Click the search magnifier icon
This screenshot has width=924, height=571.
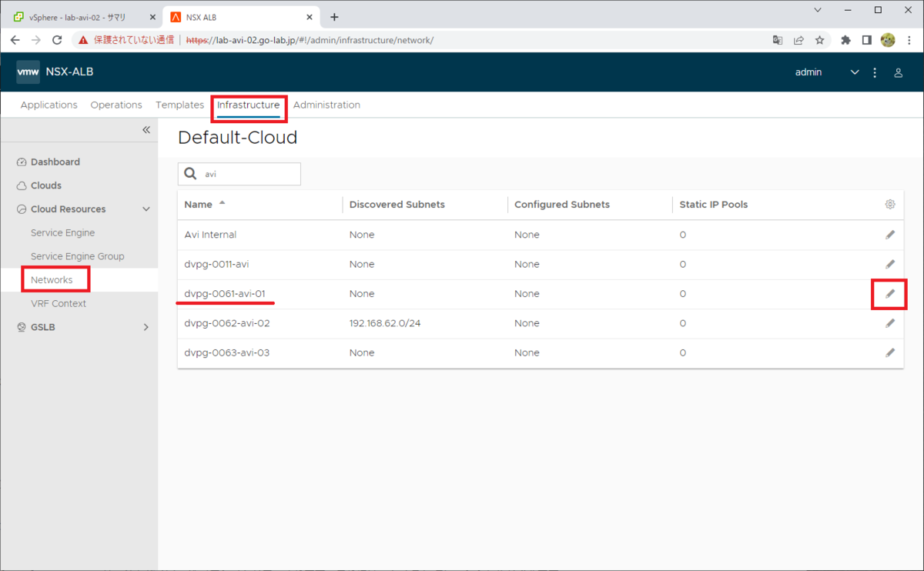pyautogui.click(x=190, y=174)
